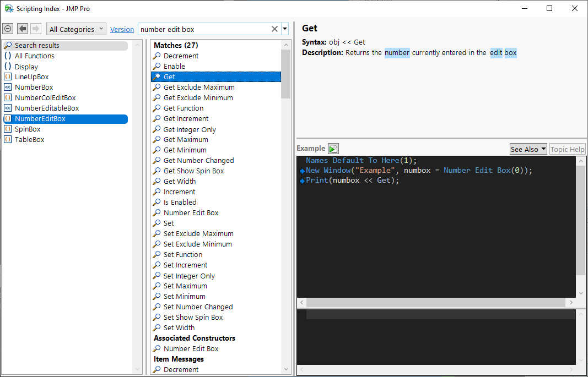Image resolution: width=588 pixels, height=377 pixels.
Task: Expand the search options dropdown arrow
Action: [285, 29]
